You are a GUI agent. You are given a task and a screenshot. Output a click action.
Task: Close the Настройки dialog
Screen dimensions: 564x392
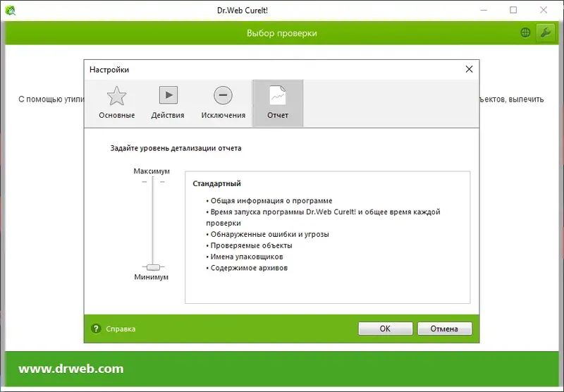469,69
